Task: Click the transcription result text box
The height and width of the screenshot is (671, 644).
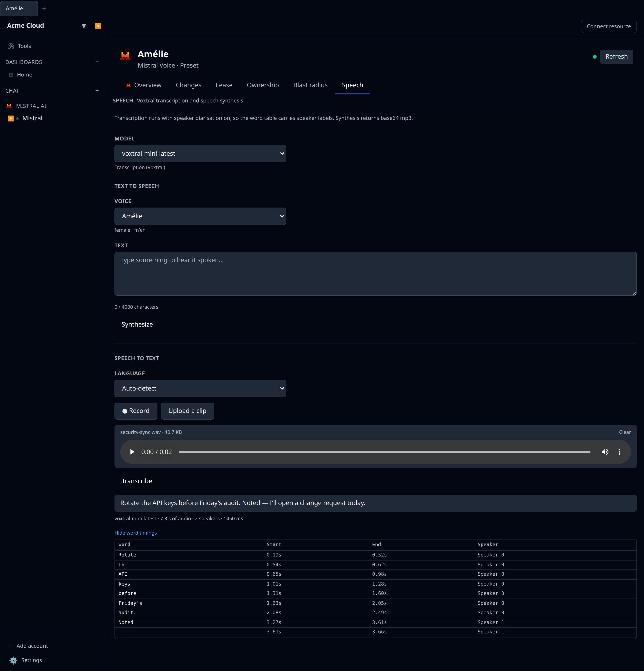Action: (x=375, y=503)
